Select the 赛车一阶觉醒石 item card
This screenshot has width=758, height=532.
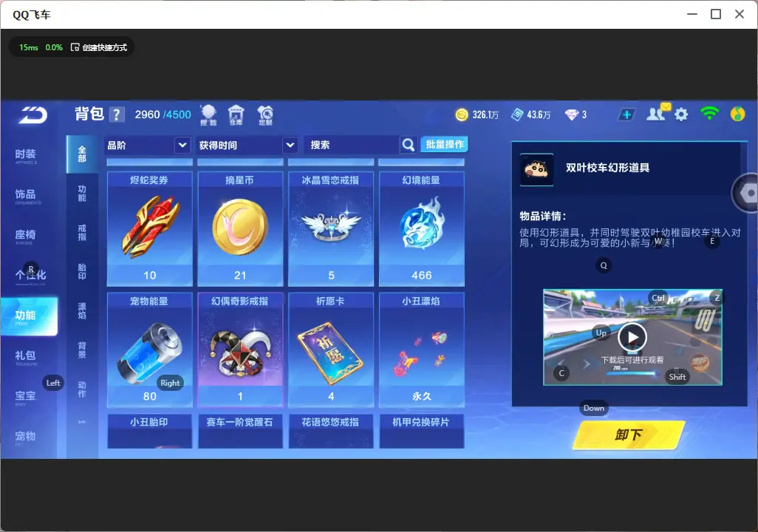point(240,431)
